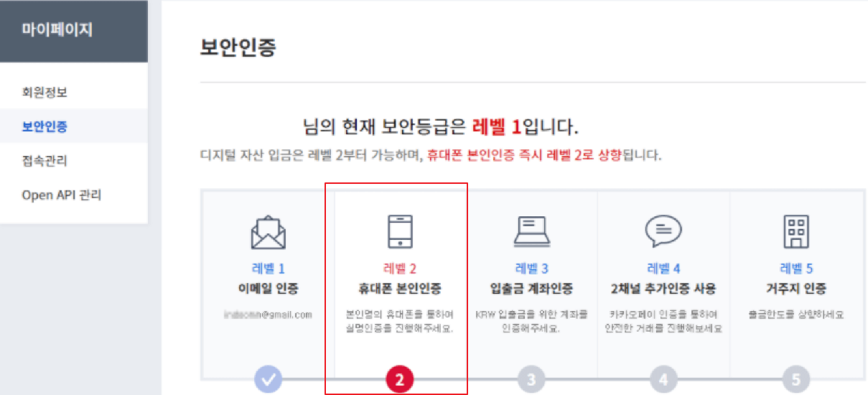Click the gray step 5 circle
Screen dimensions: 868x395
point(795,378)
